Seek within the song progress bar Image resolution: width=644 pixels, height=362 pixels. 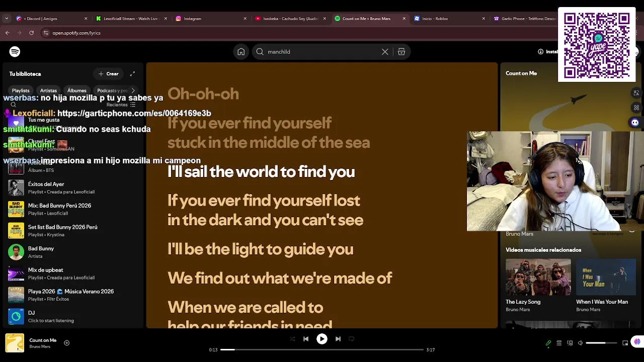click(x=322, y=349)
